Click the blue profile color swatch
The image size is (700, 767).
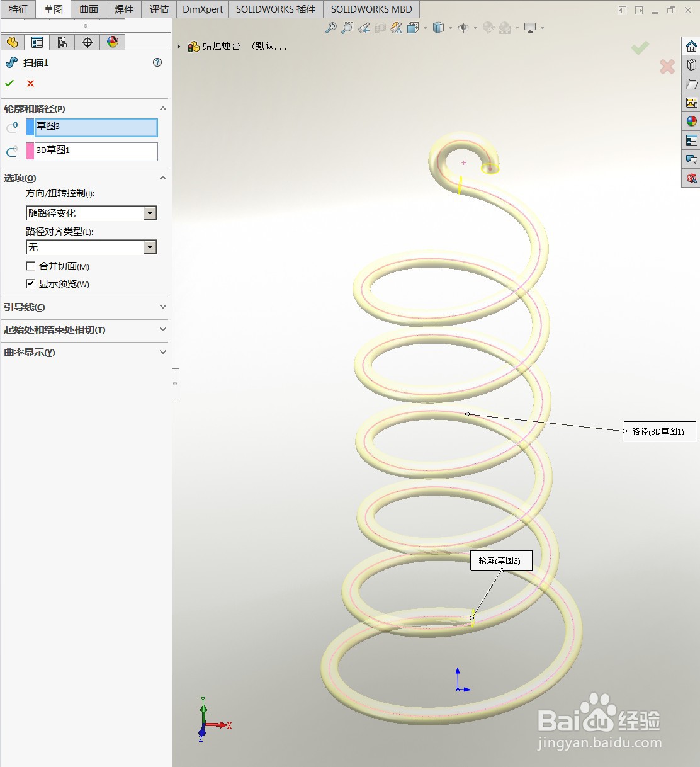coord(30,127)
